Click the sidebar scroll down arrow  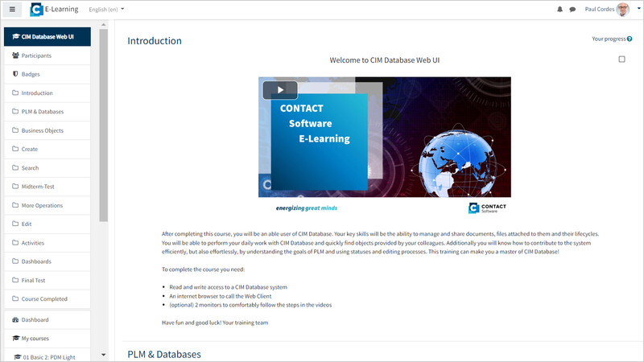point(104,355)
